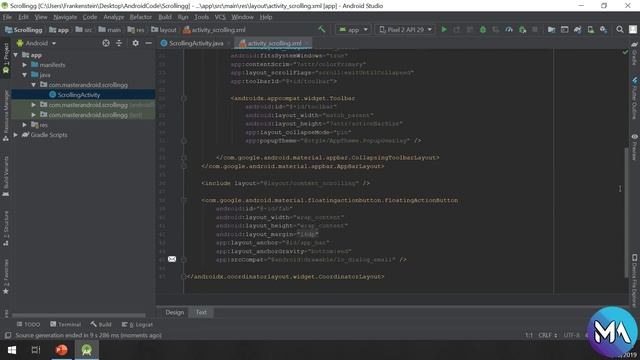Click the CRLF line separator indicator
Image resolution: width=640 pixels, height=360 pixels.
click(x=548, y=335)
